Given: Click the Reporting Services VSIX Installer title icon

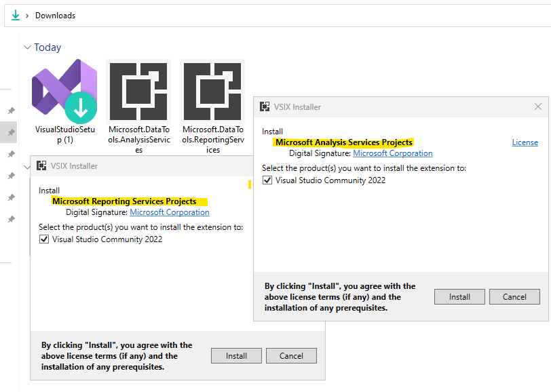Looking at the screenshot, I should point(41,165).
